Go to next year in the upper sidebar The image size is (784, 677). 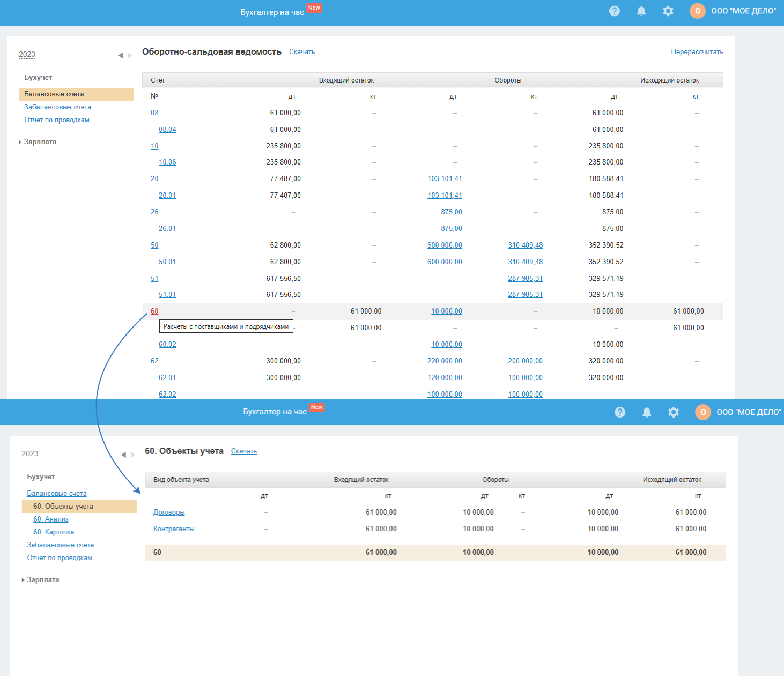(130, 55)
